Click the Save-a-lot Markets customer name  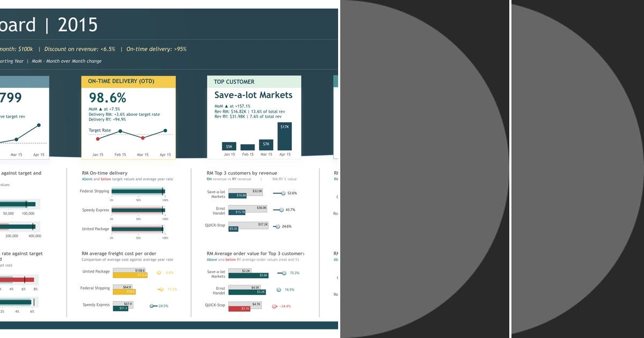253,95
